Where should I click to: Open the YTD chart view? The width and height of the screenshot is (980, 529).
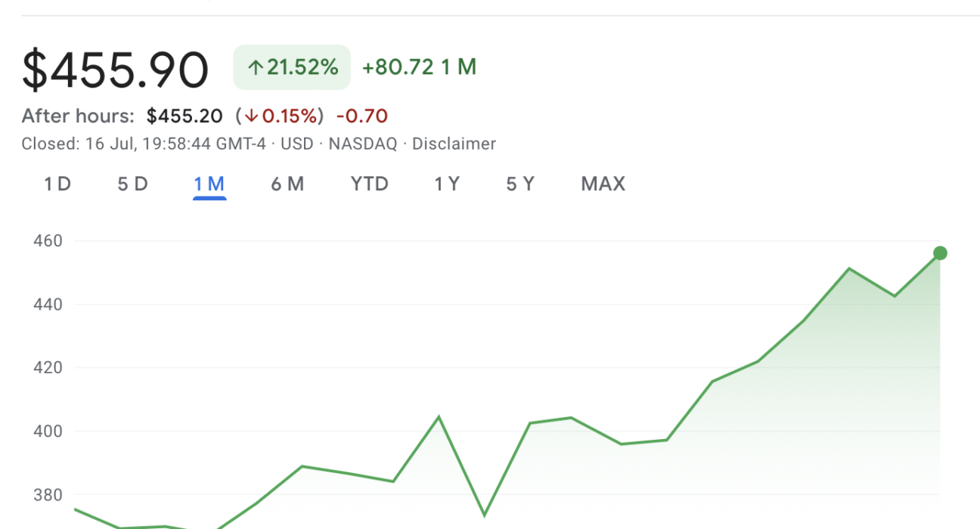[369, 184]
